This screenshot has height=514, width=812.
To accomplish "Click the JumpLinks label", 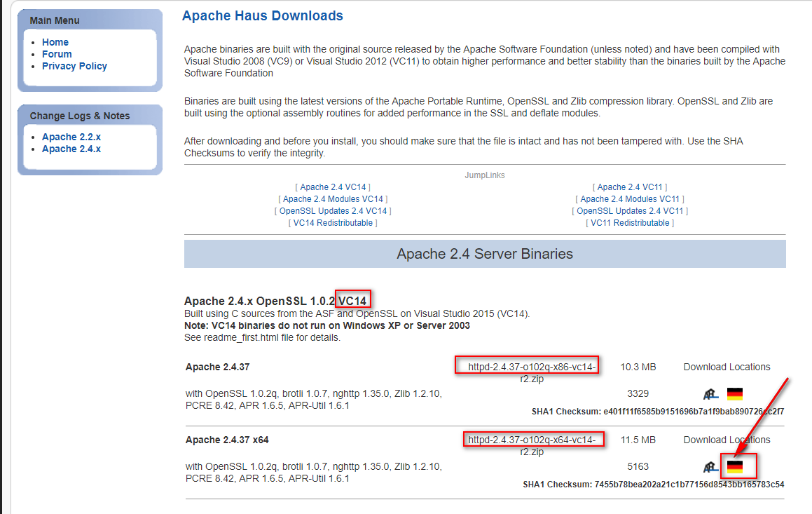I will click(485, 175).
